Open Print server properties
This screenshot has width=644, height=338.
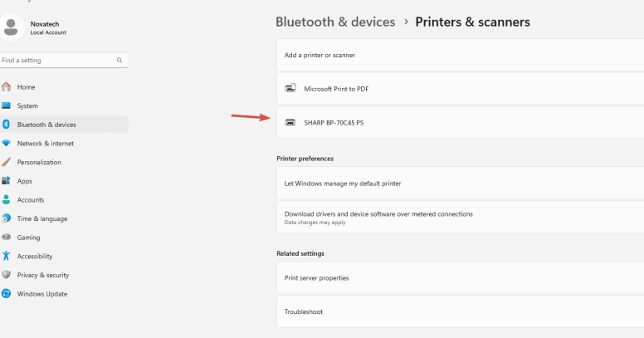click(316, 278)
